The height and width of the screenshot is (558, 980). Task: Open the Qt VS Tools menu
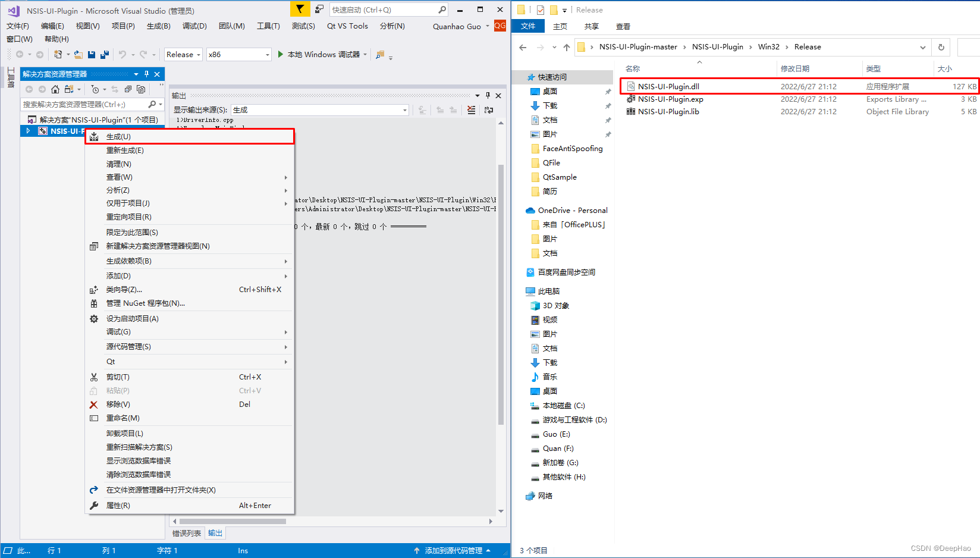coord(347,26)
